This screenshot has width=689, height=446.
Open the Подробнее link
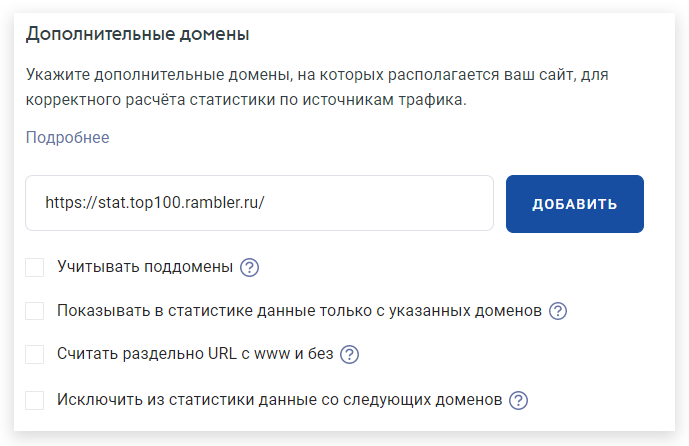point(67,138)
